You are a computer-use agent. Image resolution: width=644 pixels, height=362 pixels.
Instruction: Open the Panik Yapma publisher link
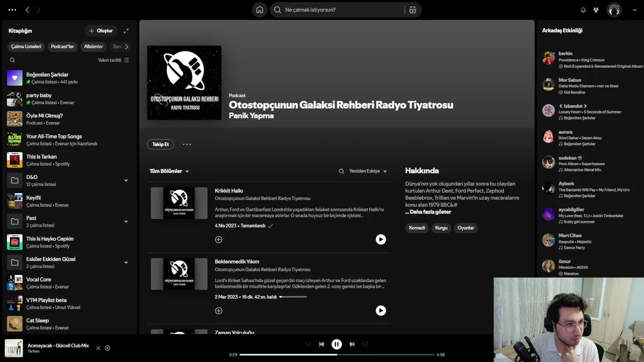(251, 116)
